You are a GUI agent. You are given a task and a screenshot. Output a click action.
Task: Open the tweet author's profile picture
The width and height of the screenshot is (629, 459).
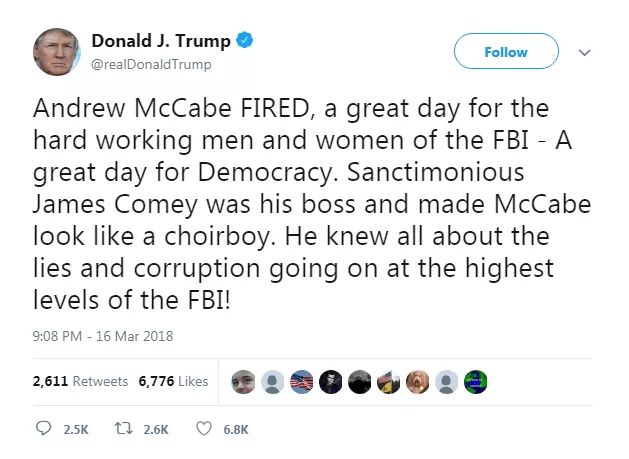(x=56, y=51)
